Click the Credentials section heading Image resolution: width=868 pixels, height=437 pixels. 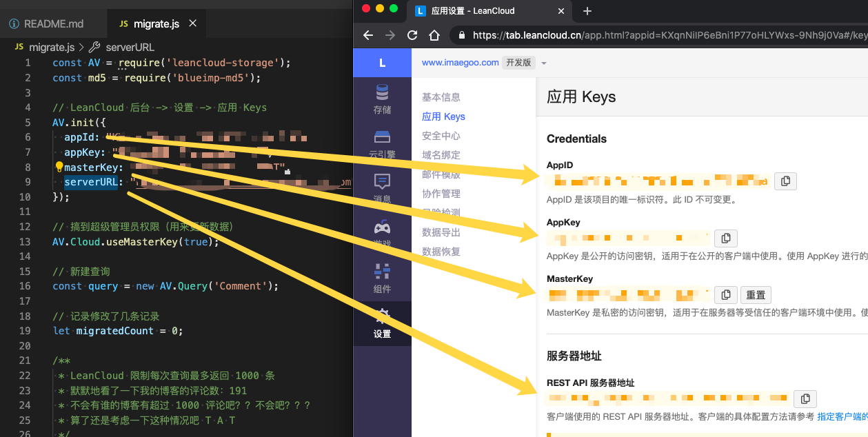[576, 139]
